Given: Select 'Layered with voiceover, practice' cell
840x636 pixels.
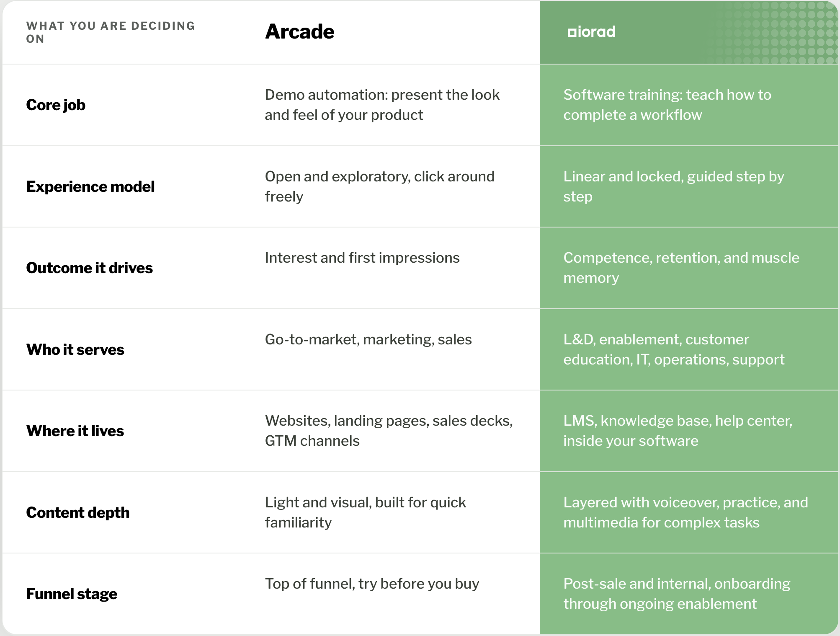Looking at the screenshot, I should coord(686,512).
